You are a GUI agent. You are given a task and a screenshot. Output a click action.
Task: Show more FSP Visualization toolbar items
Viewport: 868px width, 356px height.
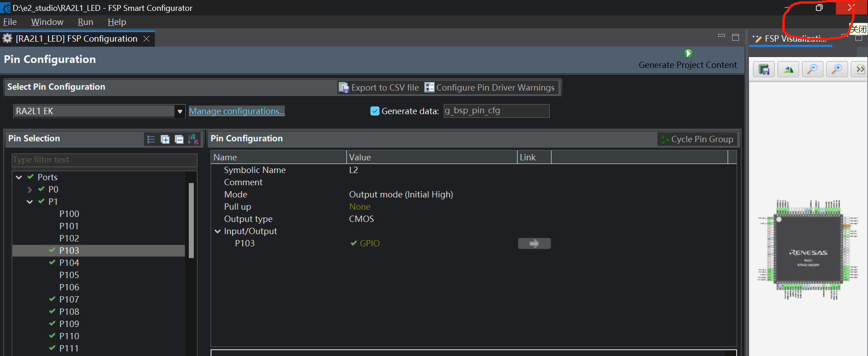point(860,70)
